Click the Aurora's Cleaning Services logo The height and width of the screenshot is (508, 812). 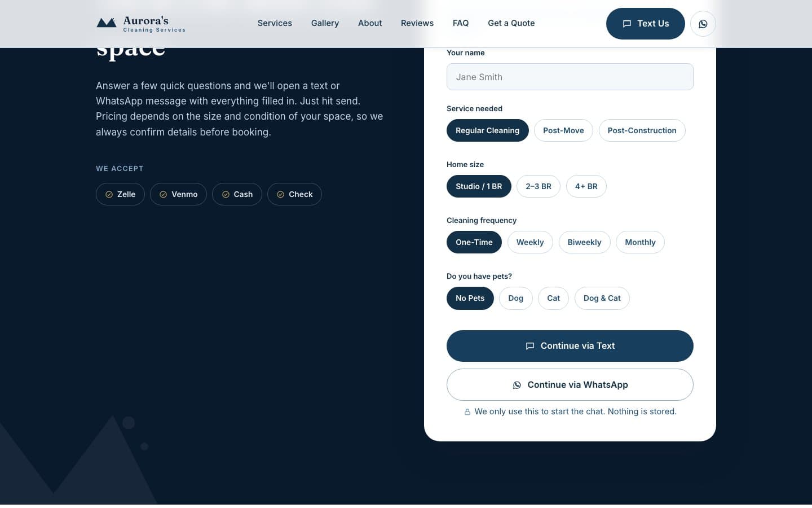pyautogui.click(x=141, y=24)
